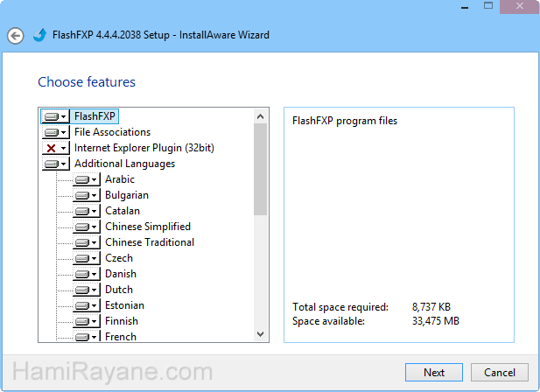Open install options dropdown for Estonian
This screenshot has height=392, width=540.
point(86,305)
